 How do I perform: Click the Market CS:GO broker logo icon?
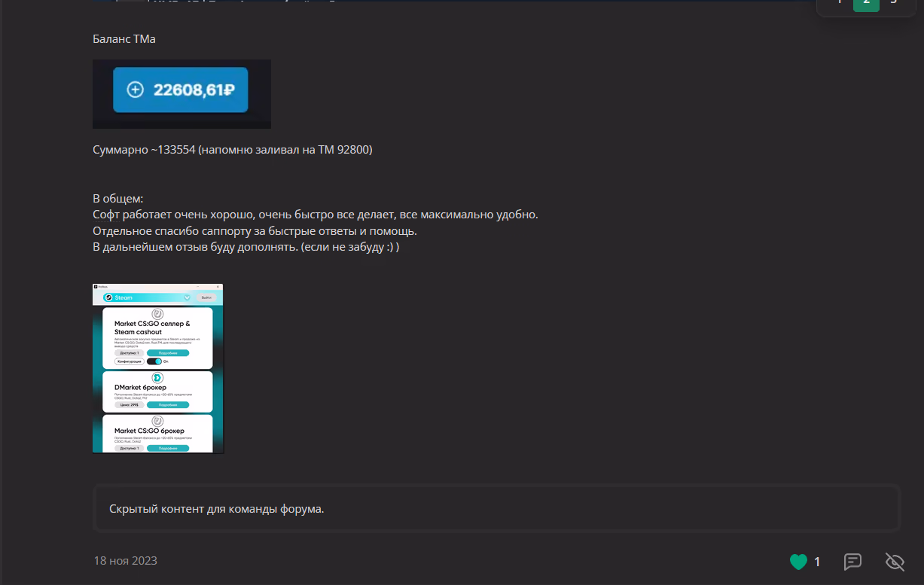click(x=157, y=421)
